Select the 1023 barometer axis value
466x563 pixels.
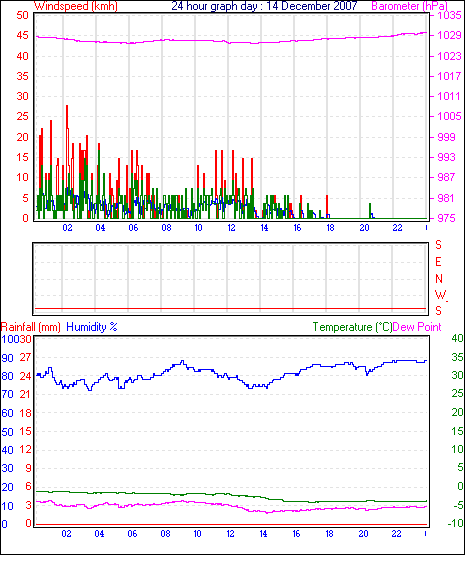coord(449,56)
